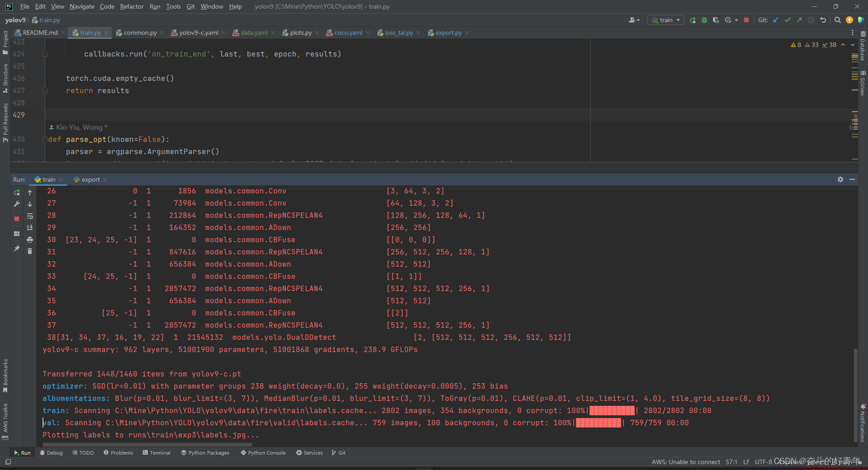The image size is (868, 470).
Task: Click the down arrow in console toolbar
Action: pos(30,204)
